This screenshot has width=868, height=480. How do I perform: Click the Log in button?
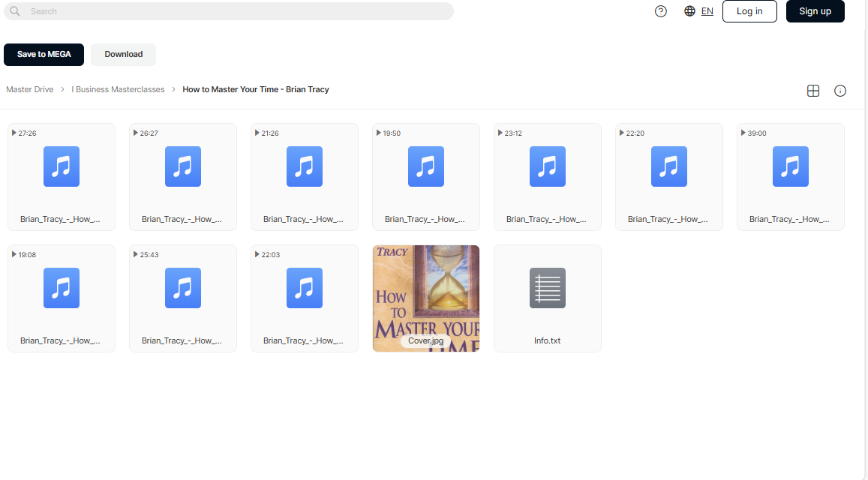pos(749,11)
